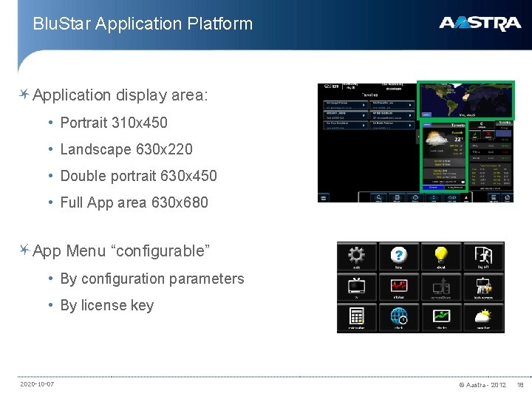532x399 pixels.
Task: Select the 5 day forecast tab in weather widget
Action: [454, 187]
